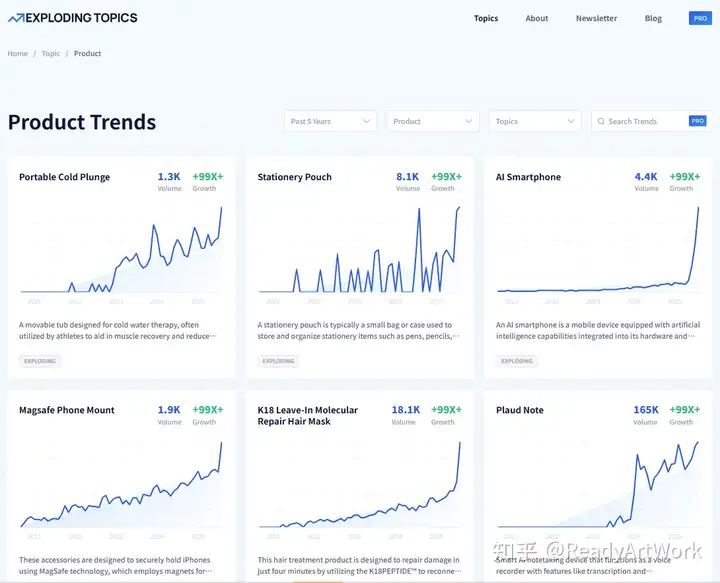
Task: Click the Magsafe Phone Mount description text
Action: click(116, 566)
